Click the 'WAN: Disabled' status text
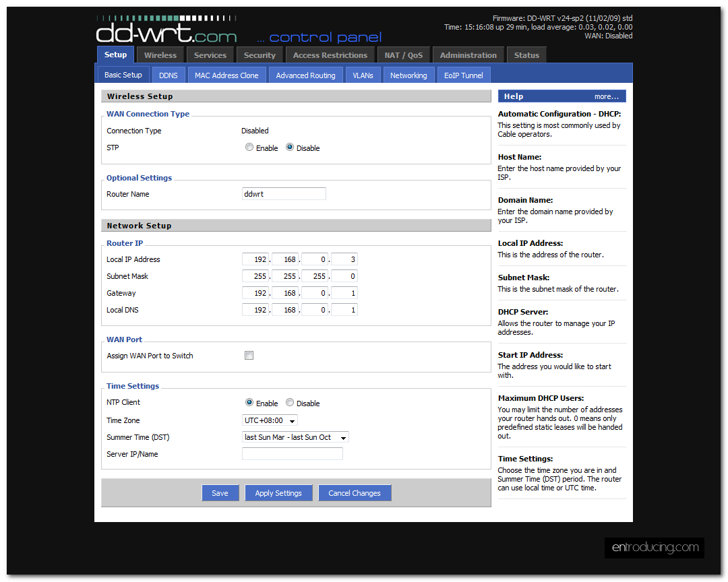The width and height of the screenshot is (728, 582). coord(608,36)
